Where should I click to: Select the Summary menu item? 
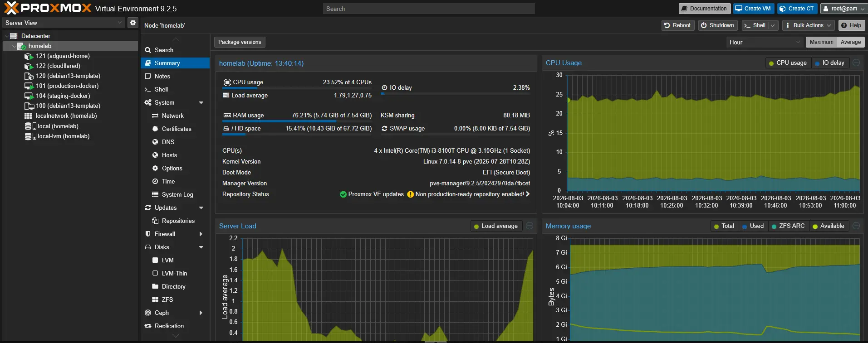(175, 63)
